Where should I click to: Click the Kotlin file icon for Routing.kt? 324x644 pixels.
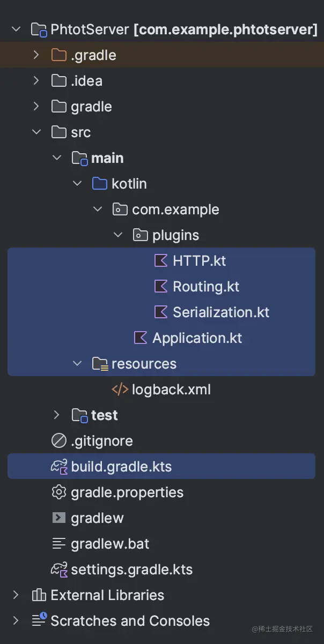(161, 287)
